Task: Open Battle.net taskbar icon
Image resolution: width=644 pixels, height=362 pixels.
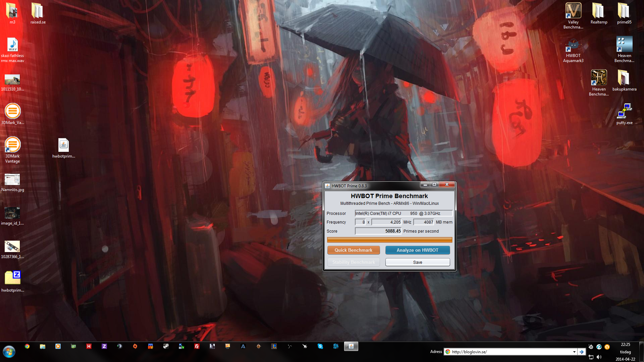Action: [336, 346]
